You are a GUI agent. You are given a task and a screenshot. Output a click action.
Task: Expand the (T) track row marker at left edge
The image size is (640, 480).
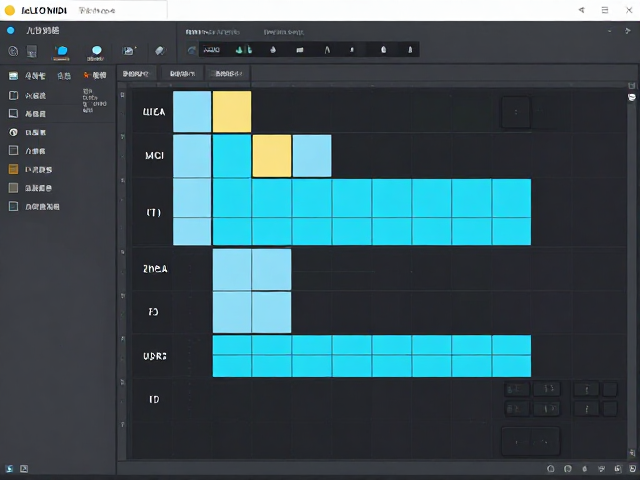point(122,180)
